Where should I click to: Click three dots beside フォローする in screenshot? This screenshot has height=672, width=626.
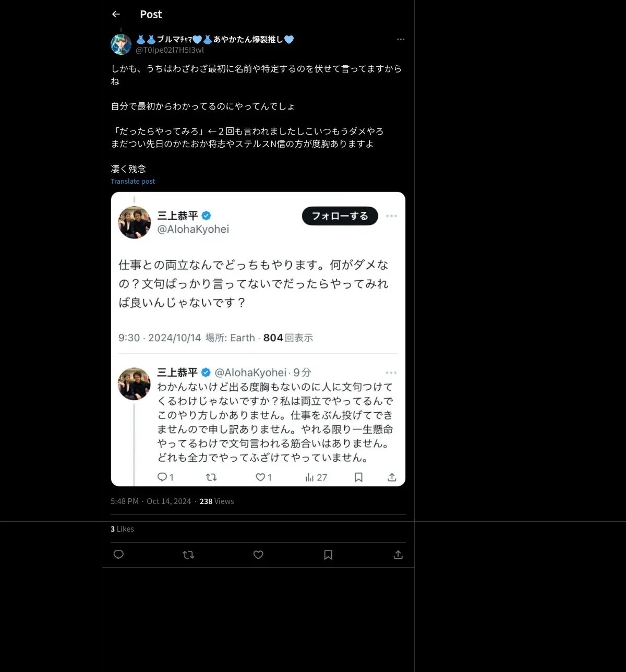pyautogui.click(x=391, y=216)
